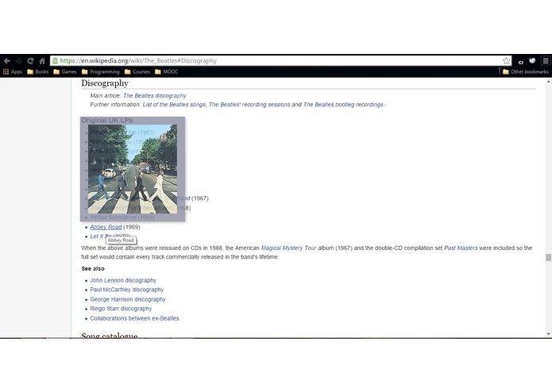Open the MOOC bookmark folder
552x392 pixels.
coord(167,71)
